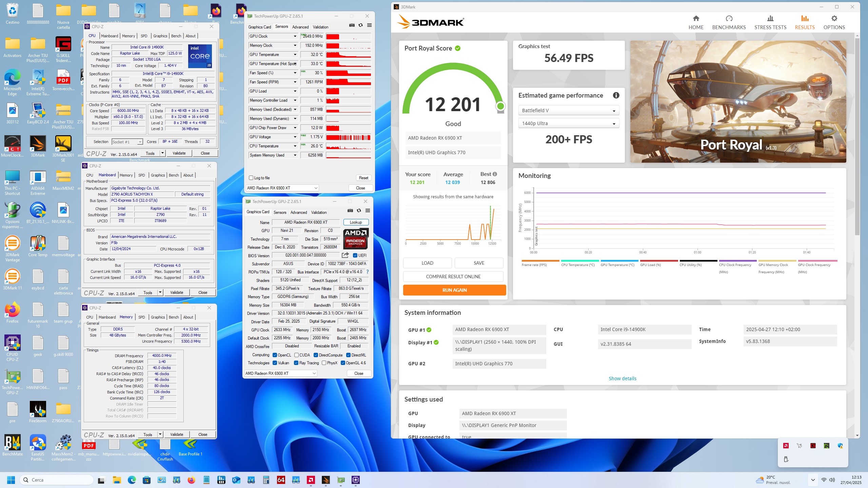Screen dimensions: 868x488
Task: Switch to the Validation tab in GPU-Z Graphics Card window
Action: tap(319, 212)
